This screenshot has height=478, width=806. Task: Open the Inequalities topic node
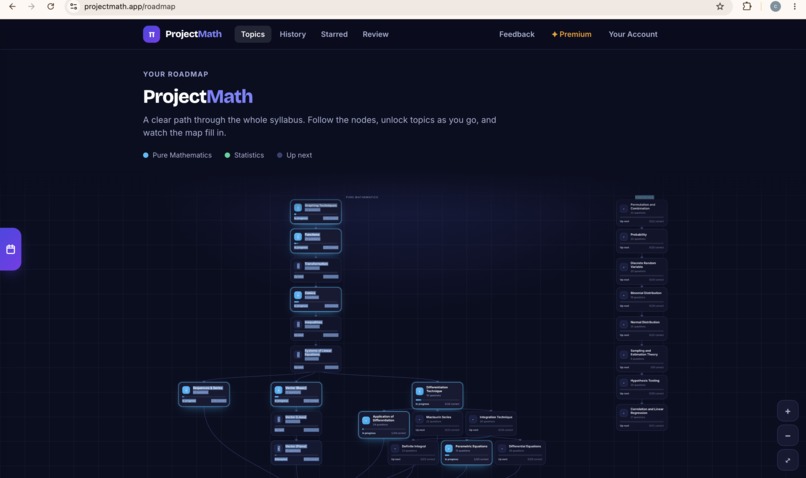point(316,329)
